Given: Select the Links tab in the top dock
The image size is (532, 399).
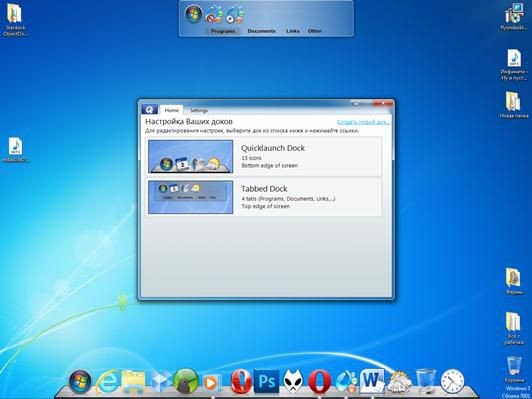Looking at the screenshot, I should click(292, 31).
